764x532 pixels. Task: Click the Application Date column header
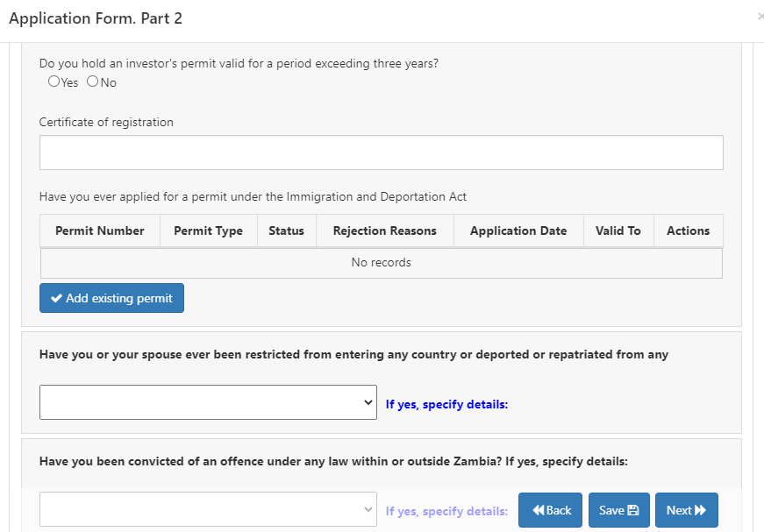pyautogui.click(x=518, y=231)
